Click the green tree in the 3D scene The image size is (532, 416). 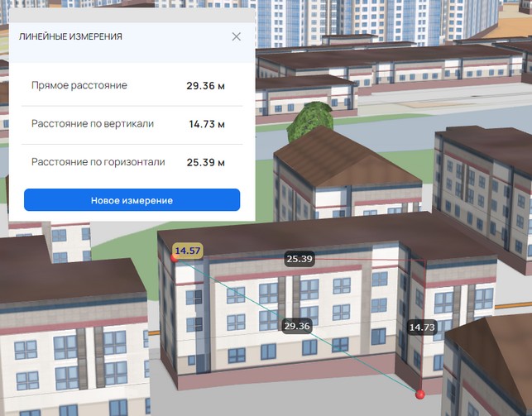coord(313,122)
